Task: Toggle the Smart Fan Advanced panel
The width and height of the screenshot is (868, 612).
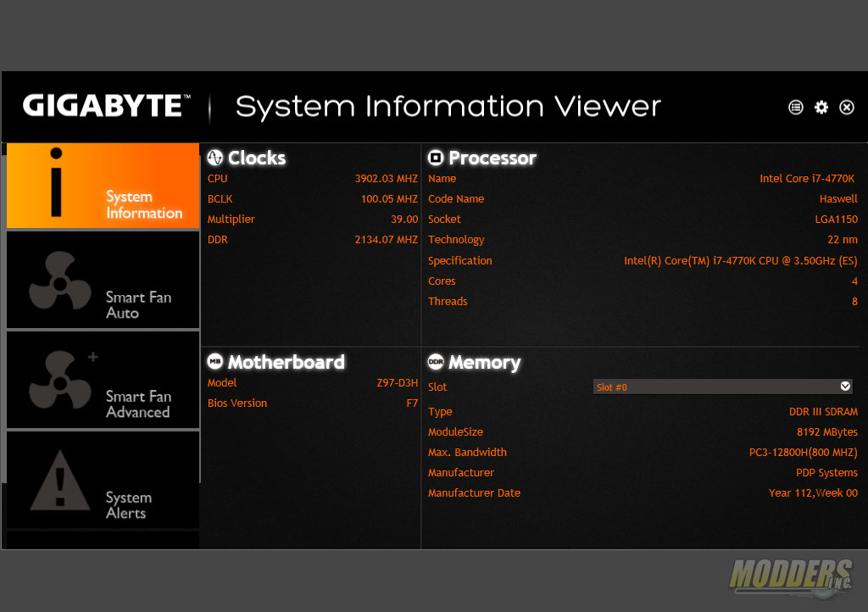Action: pos(102,380)
